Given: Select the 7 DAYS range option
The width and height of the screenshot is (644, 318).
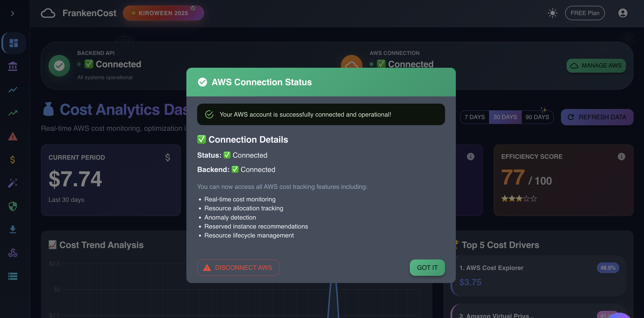Looking at the screenshot, I should click(x=474, y=117).
